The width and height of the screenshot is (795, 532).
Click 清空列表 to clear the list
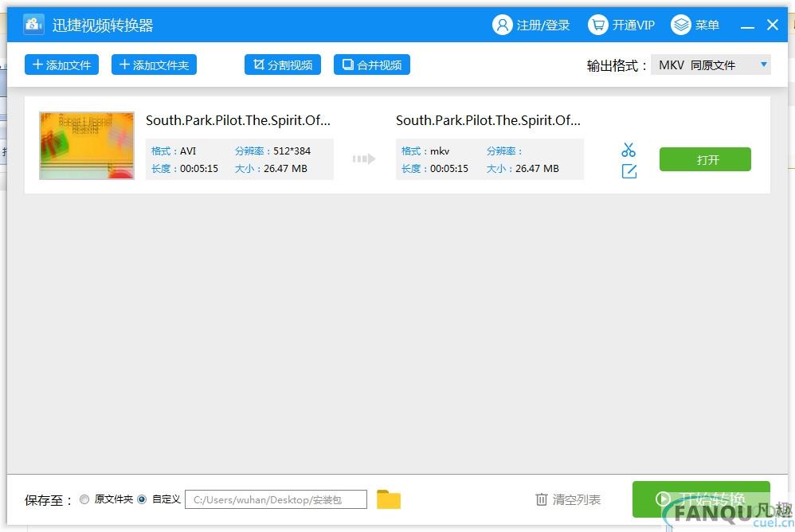pos(568,499)
